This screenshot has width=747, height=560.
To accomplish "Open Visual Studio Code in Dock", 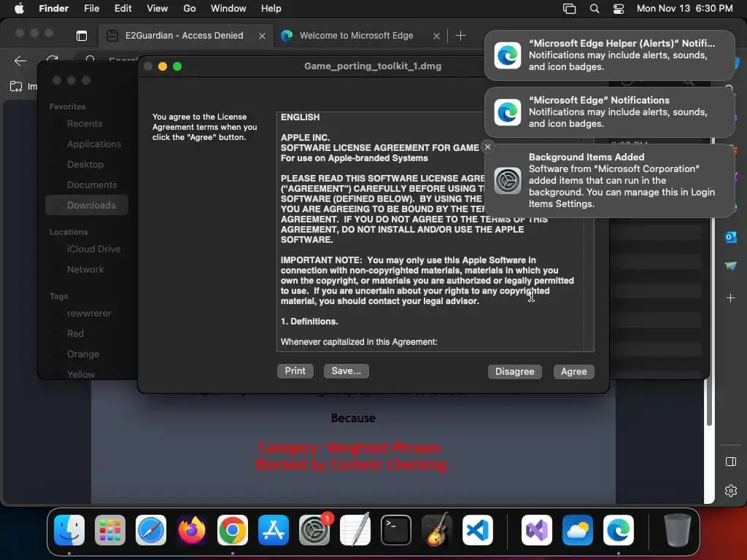I will [x=478, y=530].
